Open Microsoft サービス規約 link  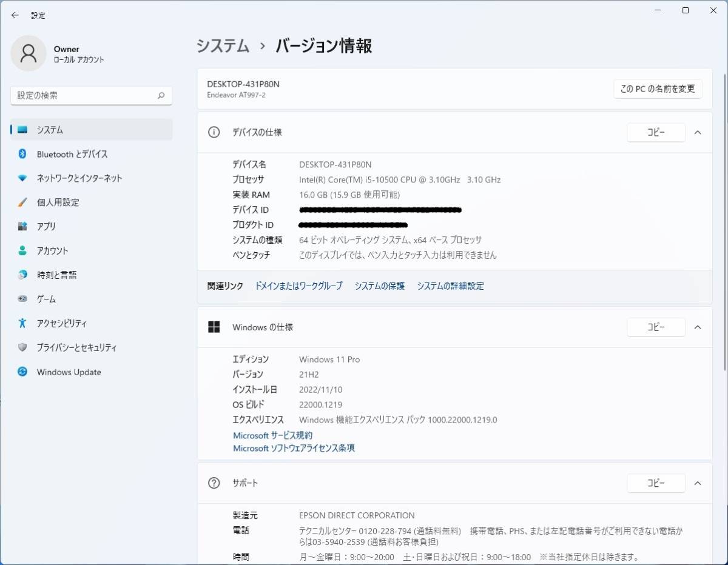pos(273,435)
